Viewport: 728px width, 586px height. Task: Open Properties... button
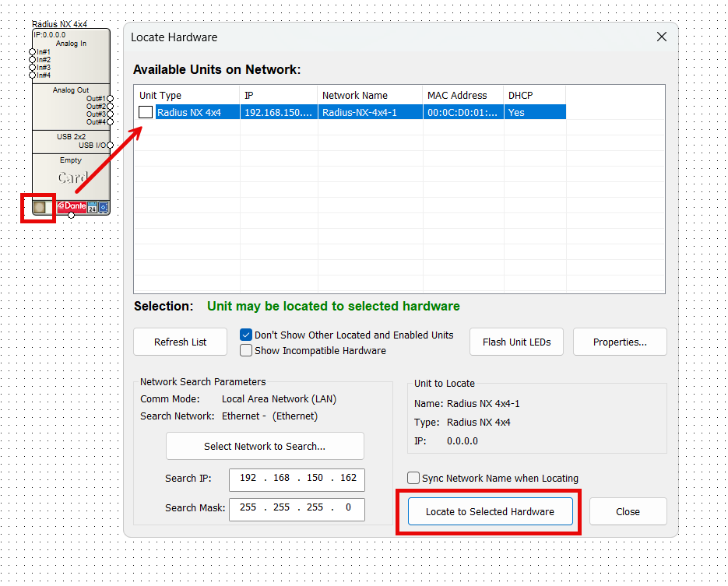click(x=620, y=342)
